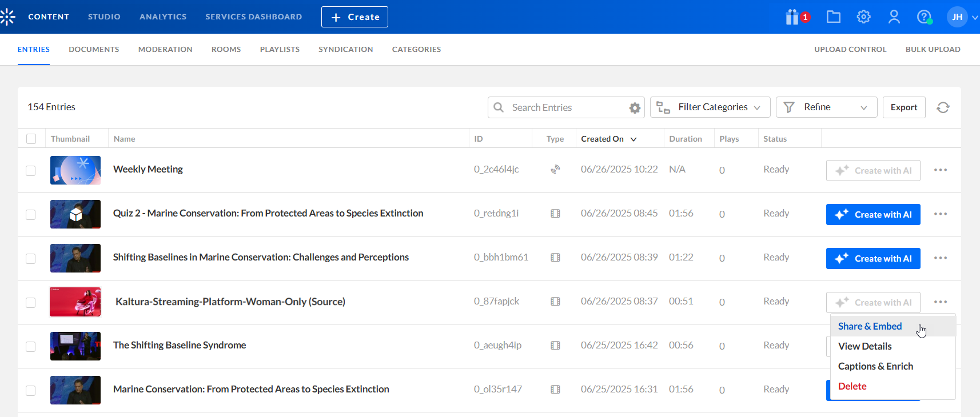The image size is (980, 417).
Task: Open the settings gear in the top bar
Action: [x=863, y=17]
